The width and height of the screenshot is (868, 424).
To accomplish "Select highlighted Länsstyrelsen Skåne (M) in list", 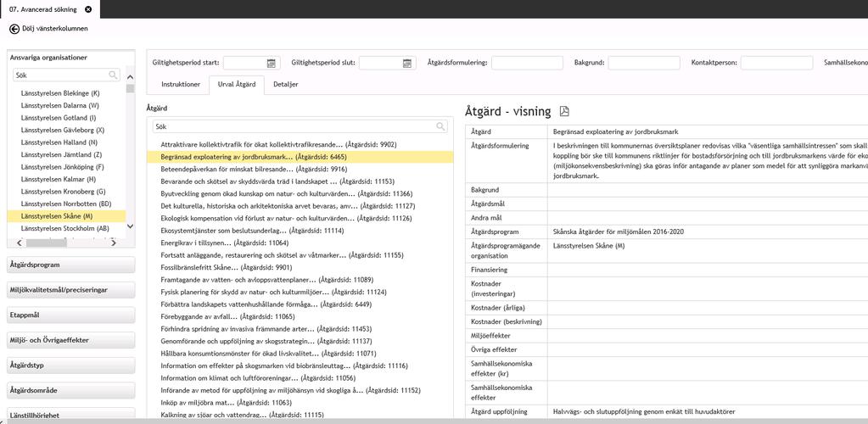I will (66, 216).
